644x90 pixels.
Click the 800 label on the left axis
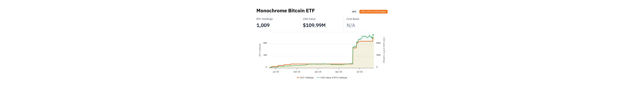[265, 43]
